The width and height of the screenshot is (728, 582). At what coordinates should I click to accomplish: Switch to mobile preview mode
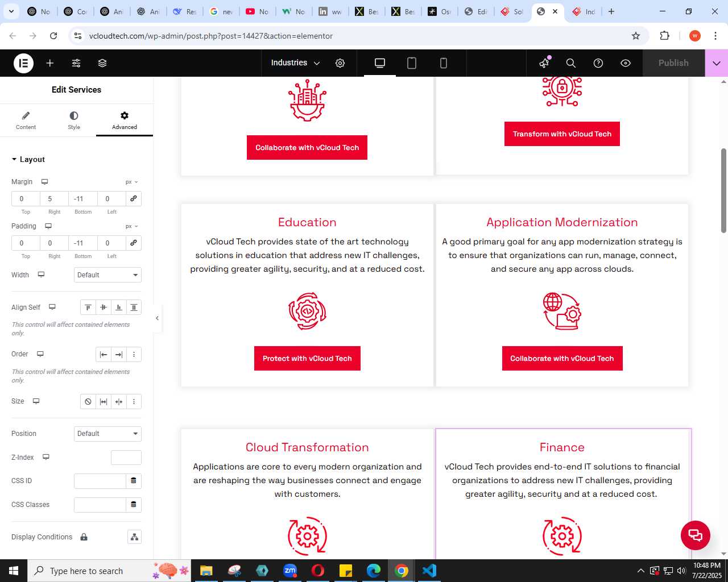point(444,63)
